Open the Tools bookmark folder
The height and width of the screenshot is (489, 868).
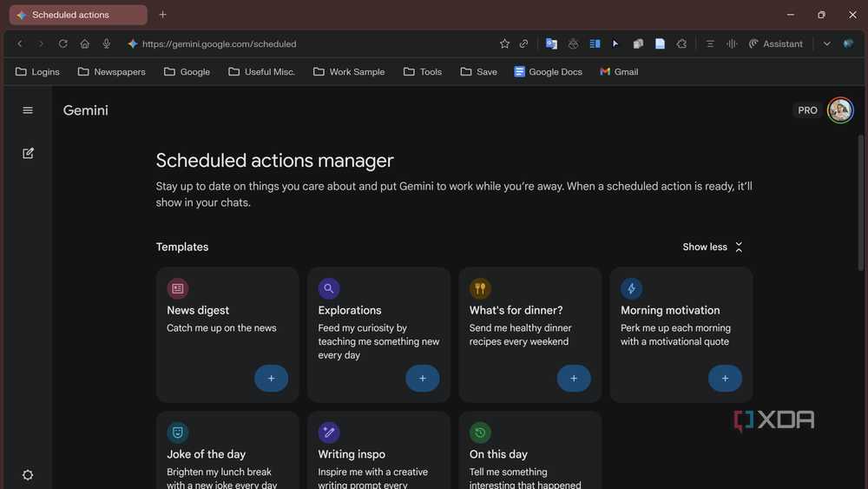tap(423, 72)
